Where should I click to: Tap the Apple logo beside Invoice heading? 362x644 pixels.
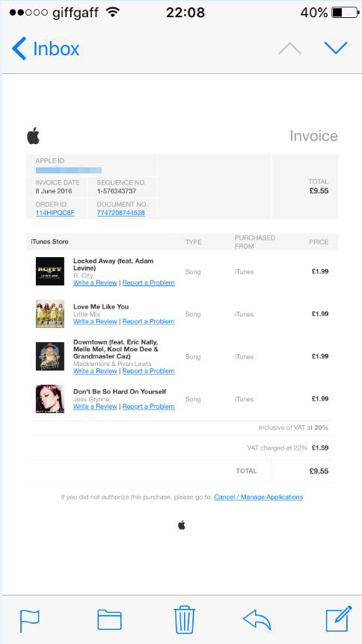(x=34, y=135)
